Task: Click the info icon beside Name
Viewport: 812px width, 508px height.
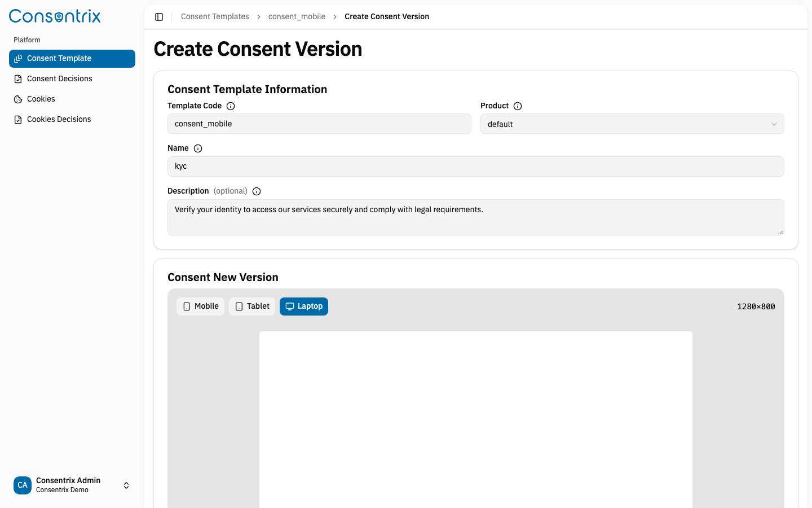Action: point(198,148)
